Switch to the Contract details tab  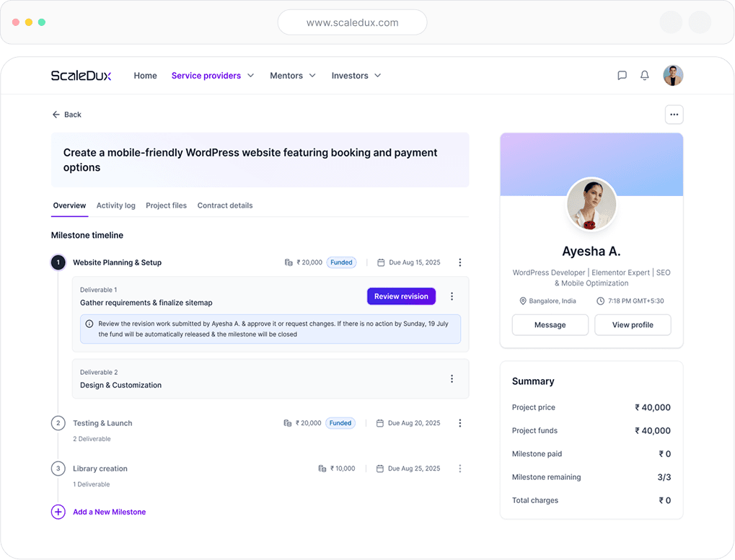point(225,205)
